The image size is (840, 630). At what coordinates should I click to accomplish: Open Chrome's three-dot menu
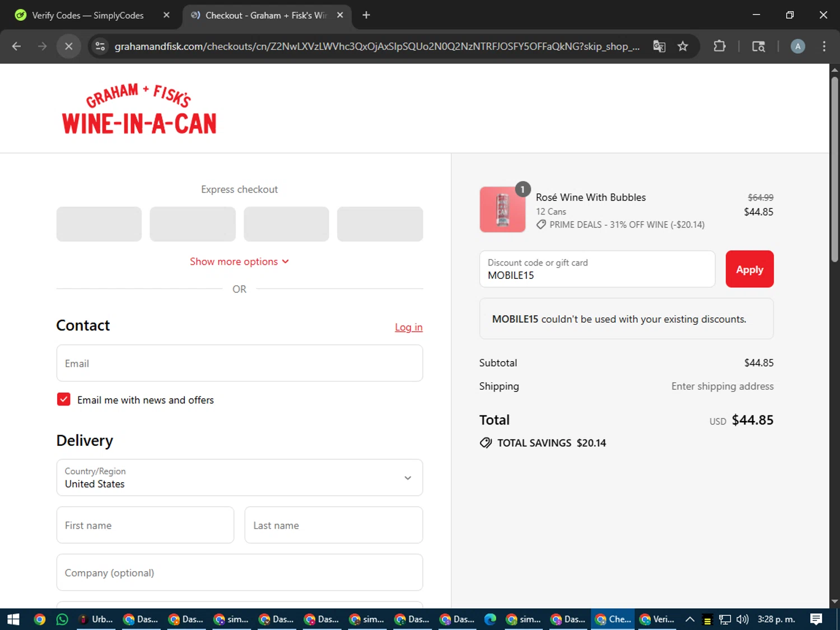click(824, 46)
